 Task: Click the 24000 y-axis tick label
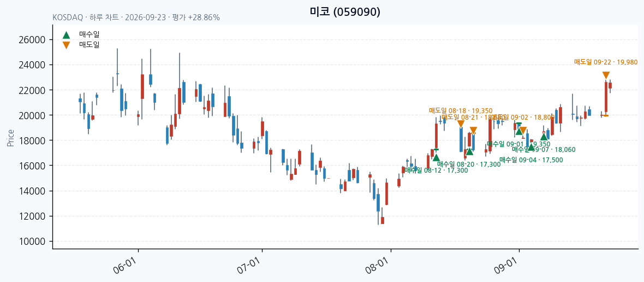click(31, 65)
